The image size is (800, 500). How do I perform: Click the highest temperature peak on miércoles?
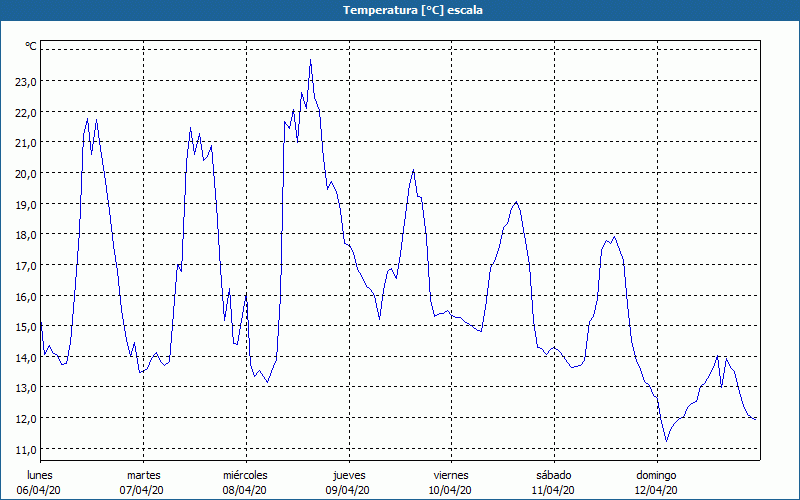[310, 60]
